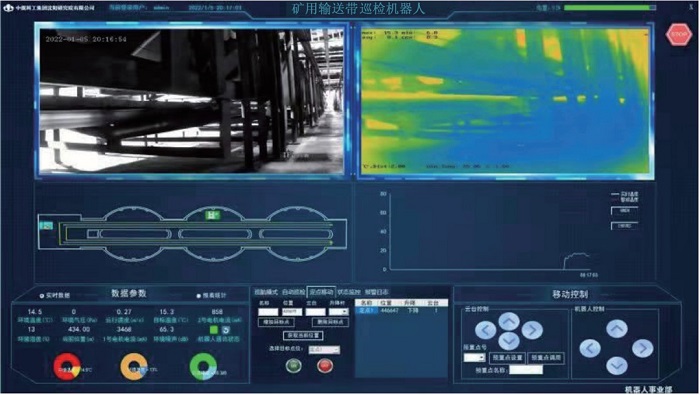The image size is (700, 395).
Task: Open the 升降杆 dropdown
Action: pos(339,312)
